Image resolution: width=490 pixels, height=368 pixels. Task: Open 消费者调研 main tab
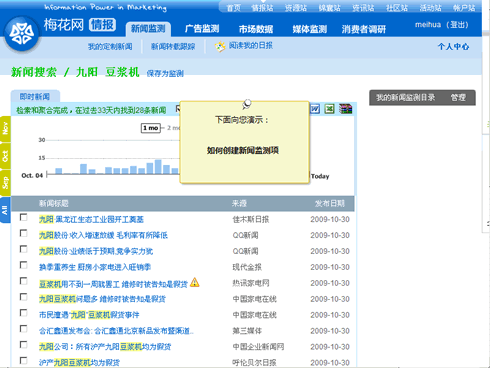pyautogui.click(x=363, y=29)
